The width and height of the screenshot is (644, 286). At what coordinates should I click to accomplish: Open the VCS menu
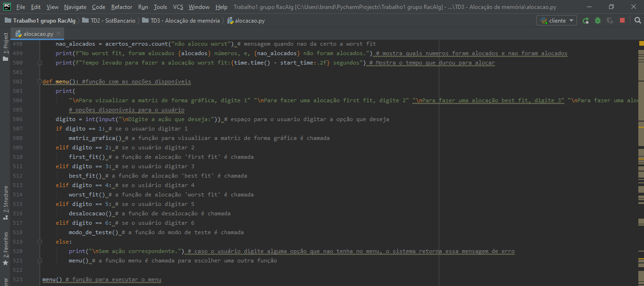(x=178, y=7)
